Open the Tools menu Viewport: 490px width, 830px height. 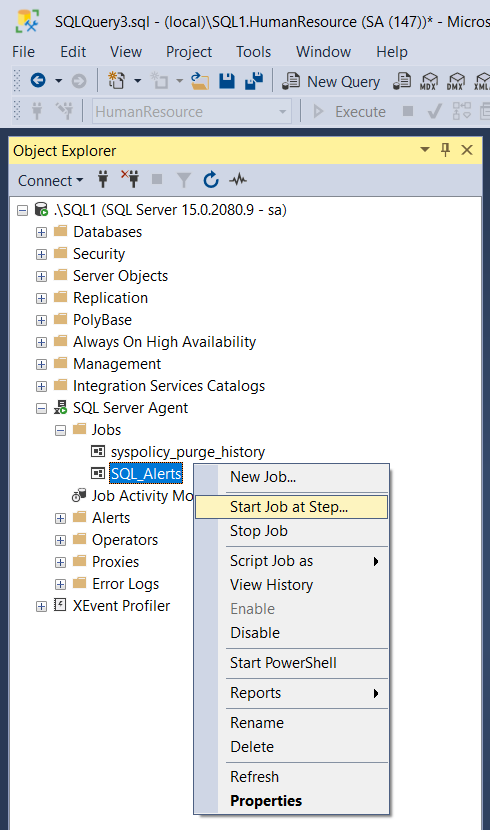pos(253,52)
